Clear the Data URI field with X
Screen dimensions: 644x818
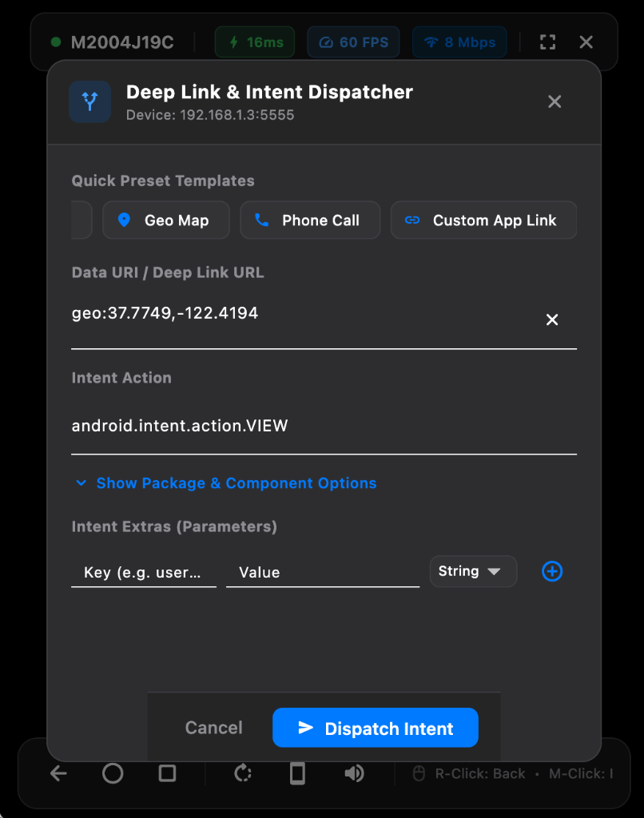[x=551, y=320]
